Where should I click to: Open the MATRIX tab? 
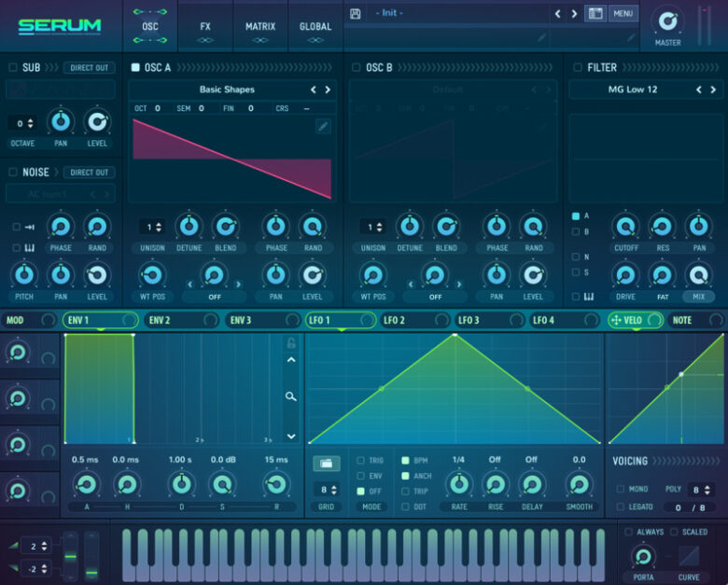(x=260, y=27)
